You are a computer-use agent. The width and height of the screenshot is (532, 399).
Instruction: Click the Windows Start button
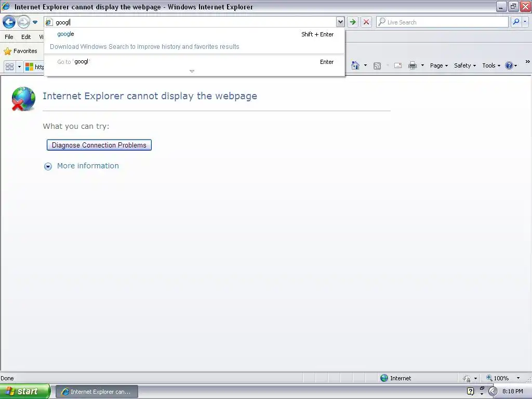(x=25, y=392)
